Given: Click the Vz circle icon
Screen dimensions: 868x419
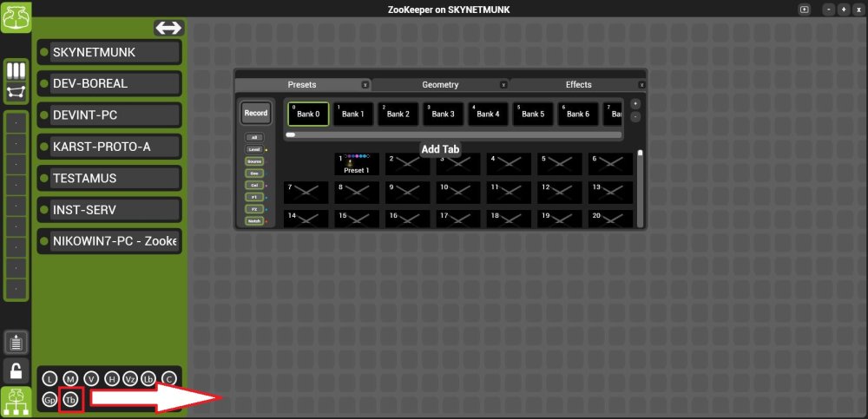Looking at the screenshot, I should click(x=130, y=378).
